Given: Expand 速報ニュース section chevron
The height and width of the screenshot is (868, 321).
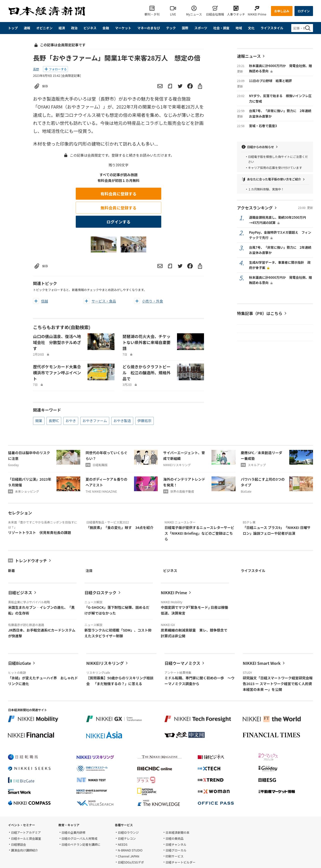Looking at the screenshot, I should tap(264, 56).
